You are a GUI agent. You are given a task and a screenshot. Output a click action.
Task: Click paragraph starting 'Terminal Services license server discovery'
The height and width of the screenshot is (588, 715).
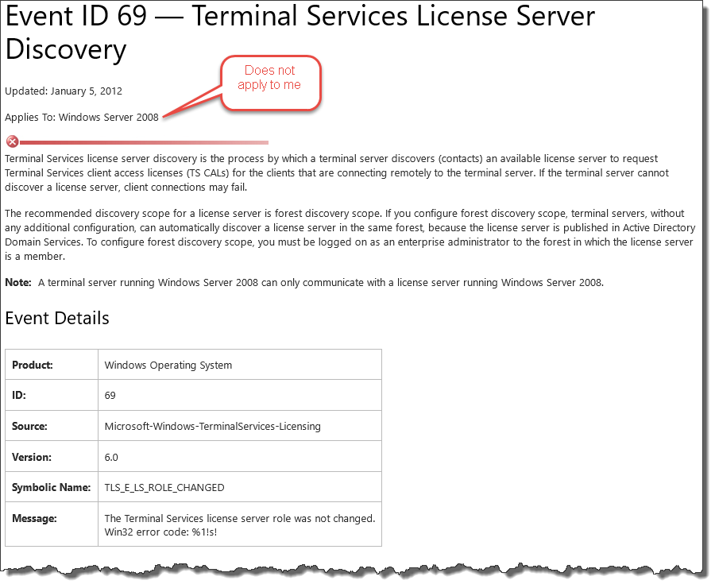click(x=337, y=173)
